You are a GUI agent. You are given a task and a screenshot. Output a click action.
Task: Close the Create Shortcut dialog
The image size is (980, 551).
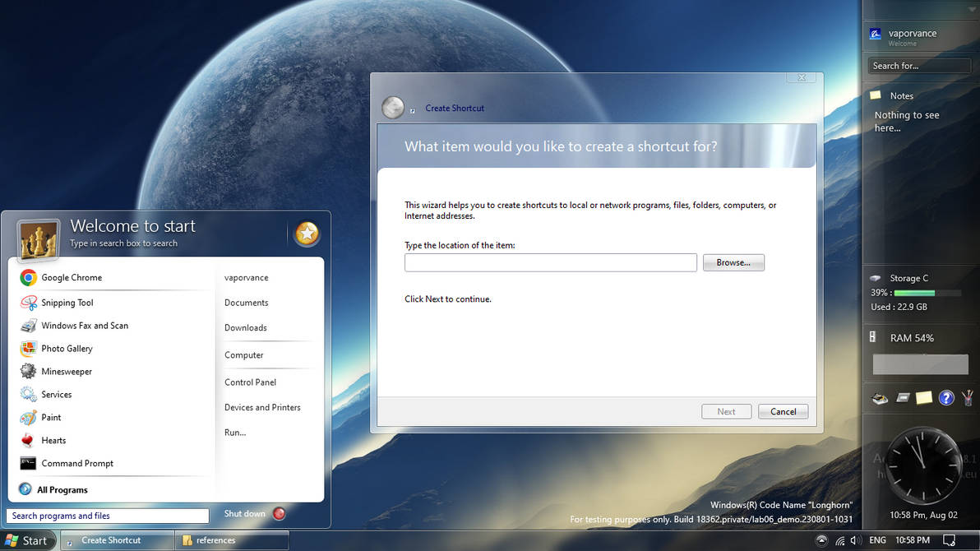click(802, 77)
